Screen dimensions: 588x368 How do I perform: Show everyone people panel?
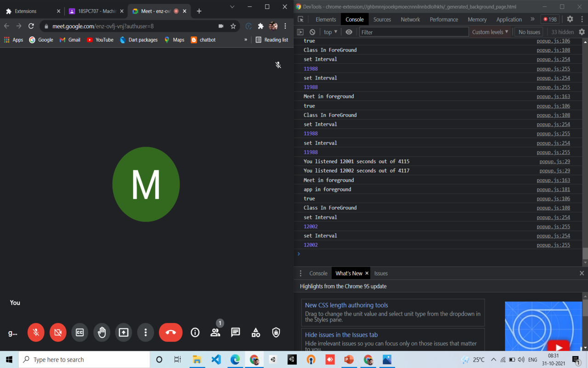tap(215, 332)
